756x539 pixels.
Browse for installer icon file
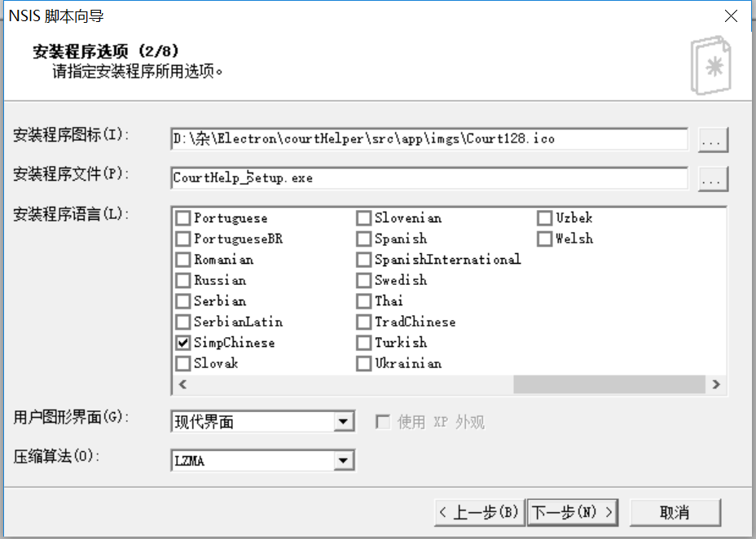(x=713, y=140)
